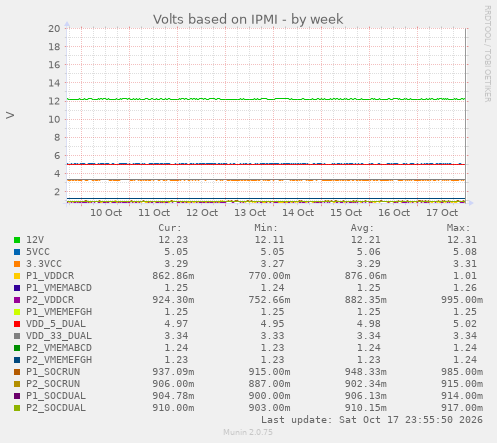The width and height of the screenshot is (497, 443).
Task: Select the P1_VMEMEFGH legend label
Action: pos(59,312)
